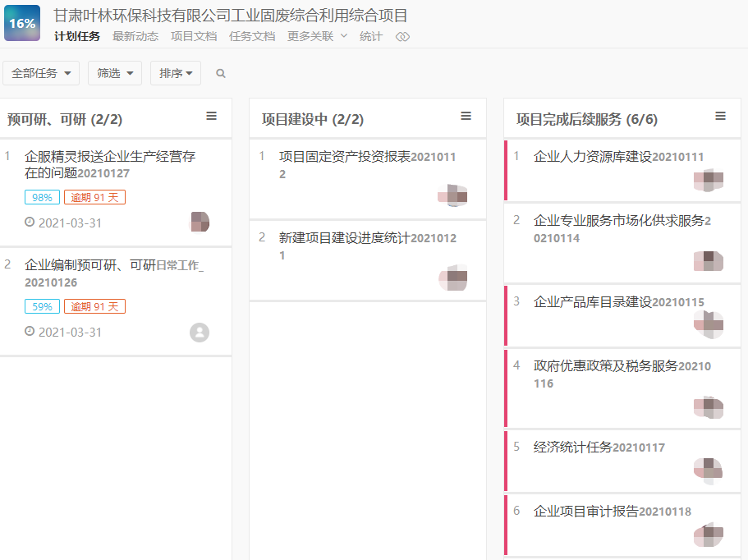748x560 pixels.
Task: Click the 2021-03-31 due date under 59%
Action: [x=70, y=332]
